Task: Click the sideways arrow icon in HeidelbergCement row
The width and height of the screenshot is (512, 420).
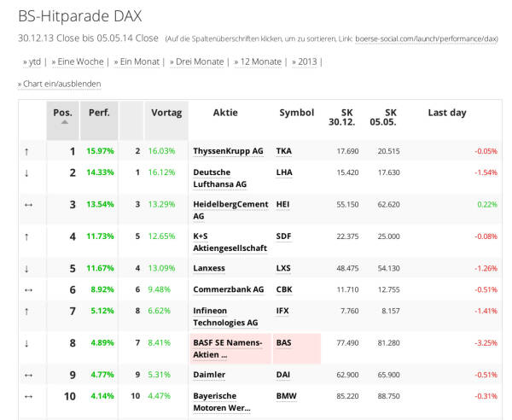Action: [27, 205]
